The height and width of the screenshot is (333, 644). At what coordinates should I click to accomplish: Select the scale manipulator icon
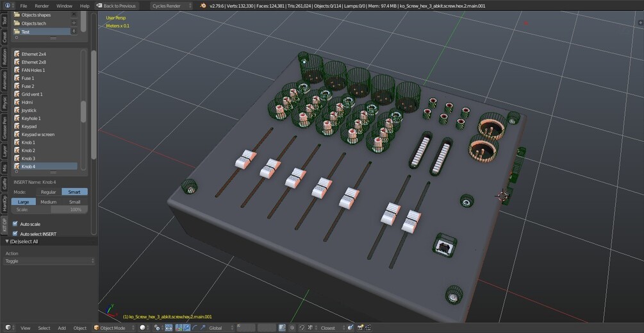click(202, 328)
